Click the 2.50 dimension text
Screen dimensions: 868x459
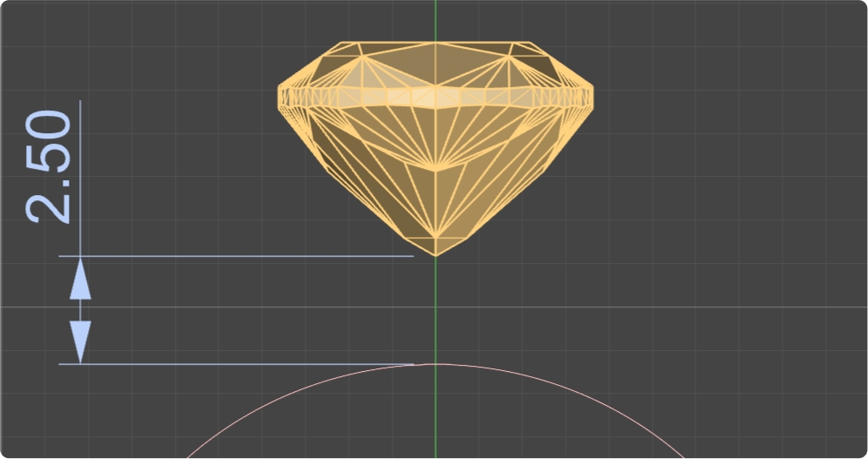point(49,166)
